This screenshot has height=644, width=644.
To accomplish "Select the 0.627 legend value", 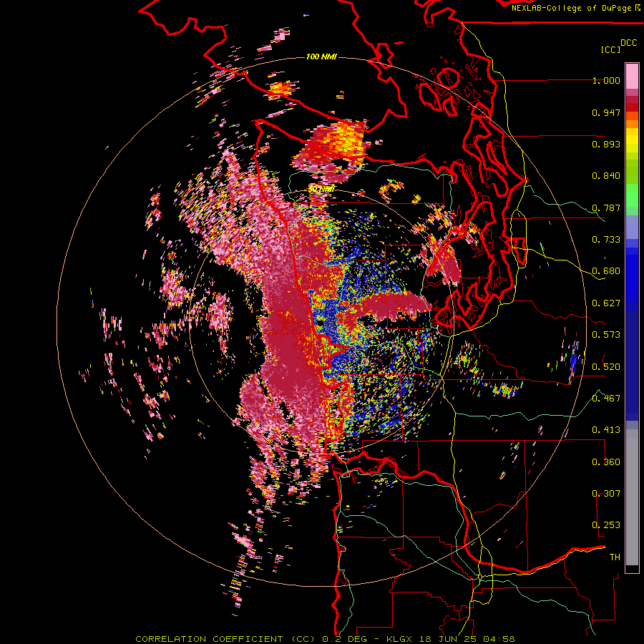I will pos(606,303).
